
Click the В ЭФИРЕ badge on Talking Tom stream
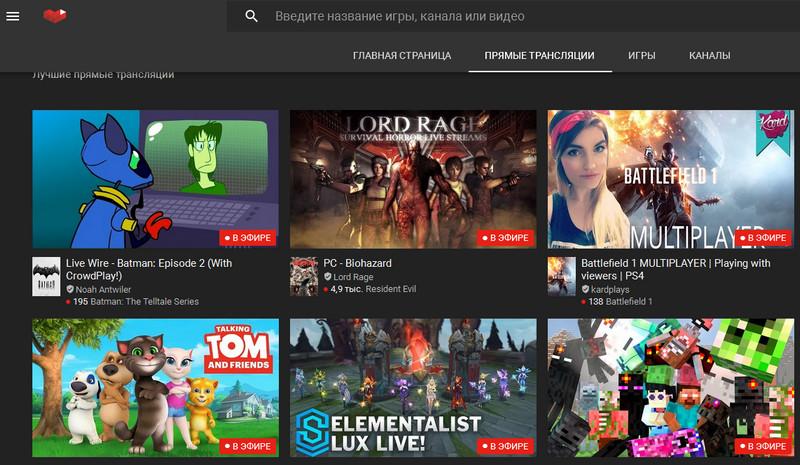tap(248, 446)
